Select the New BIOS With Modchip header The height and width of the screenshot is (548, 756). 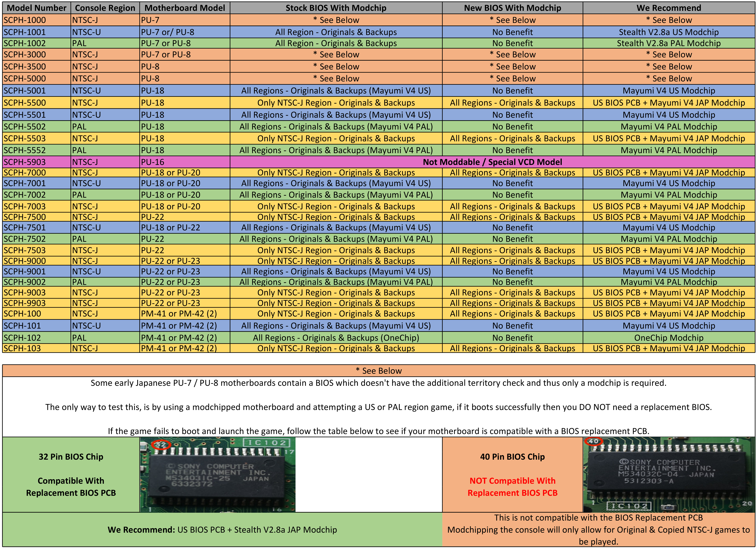[512, 8]
